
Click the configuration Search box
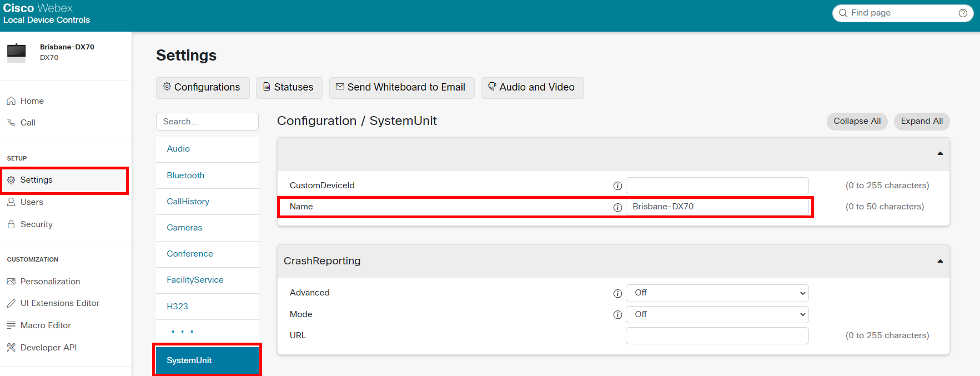tap(207, 122)
